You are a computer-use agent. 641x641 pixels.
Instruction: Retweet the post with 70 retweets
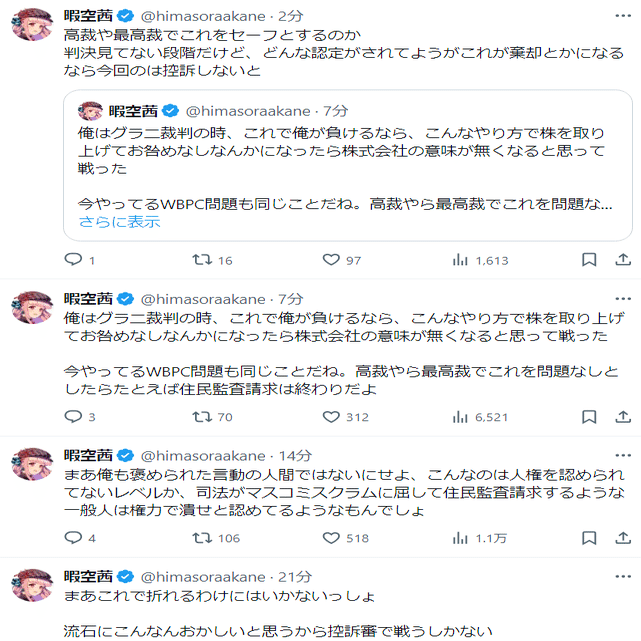point(201,417)
